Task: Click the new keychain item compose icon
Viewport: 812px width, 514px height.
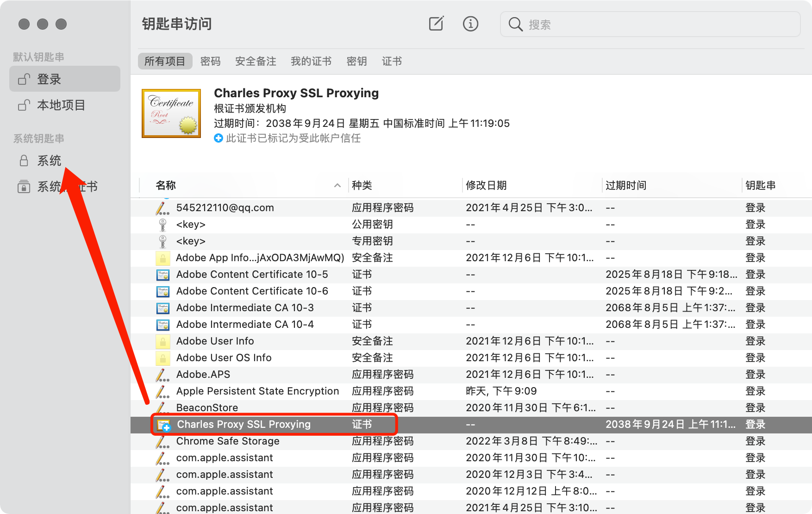Action: pos(436,24)
